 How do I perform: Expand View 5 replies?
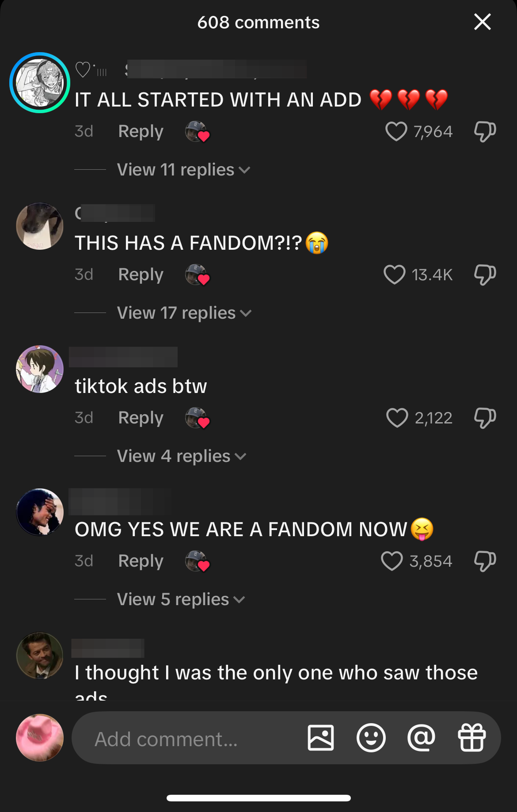181,599
